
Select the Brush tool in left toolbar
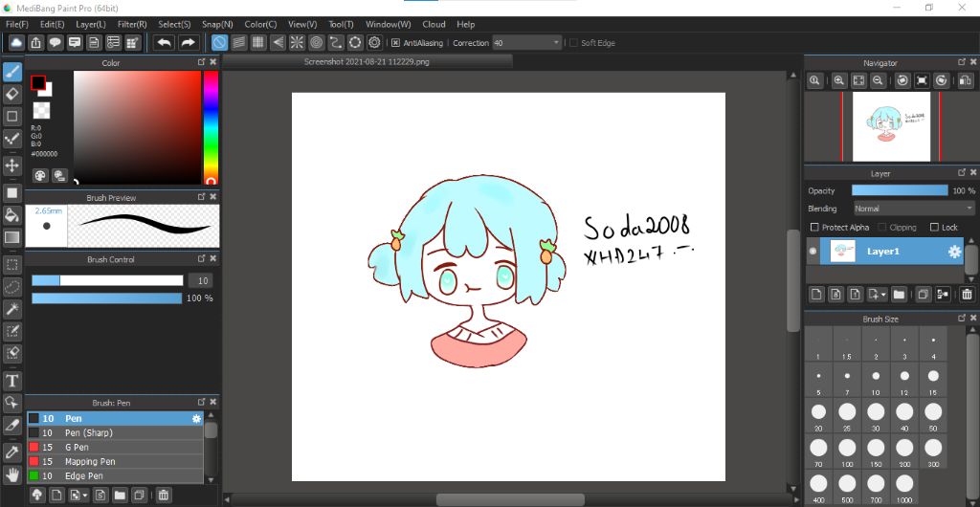(x=11, y=73)
